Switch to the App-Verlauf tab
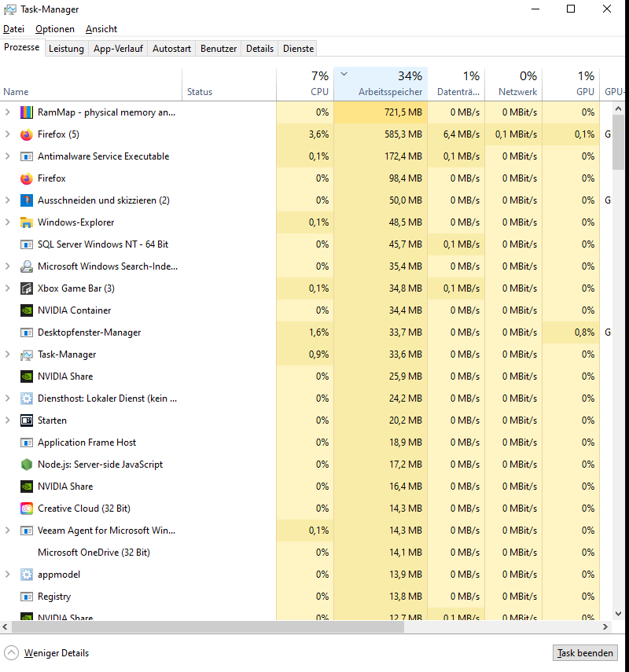629x672 pixels. (x=119, y=49)
